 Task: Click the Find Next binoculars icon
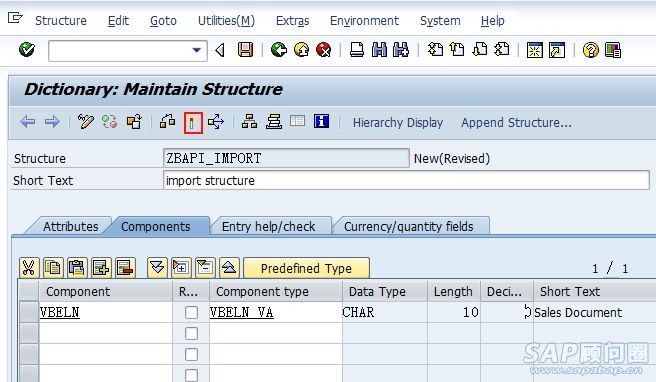401,50
